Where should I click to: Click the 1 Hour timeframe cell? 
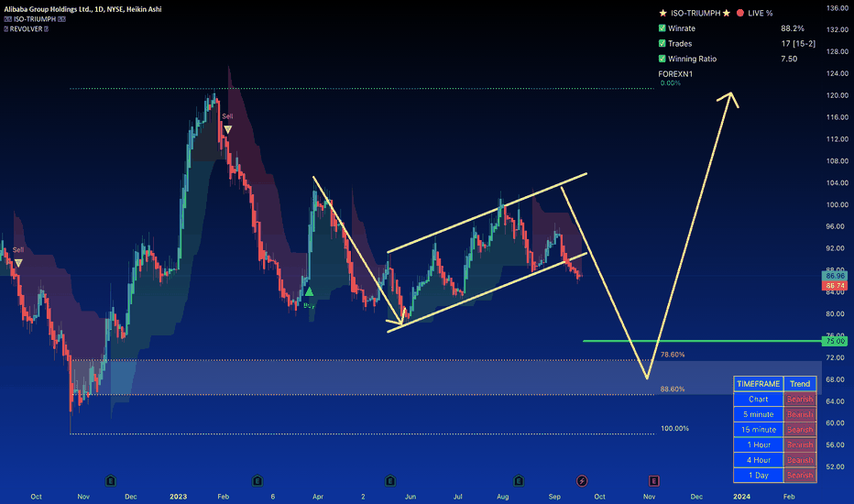coord(758,444)
